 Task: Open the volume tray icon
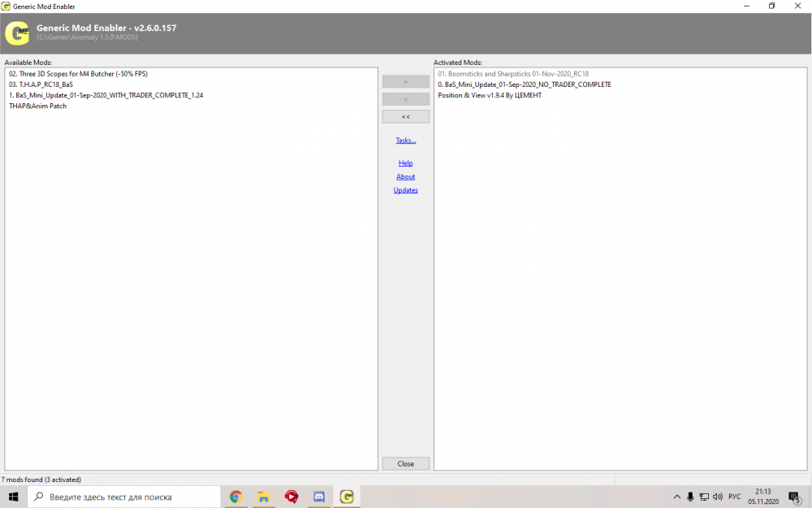718,497
